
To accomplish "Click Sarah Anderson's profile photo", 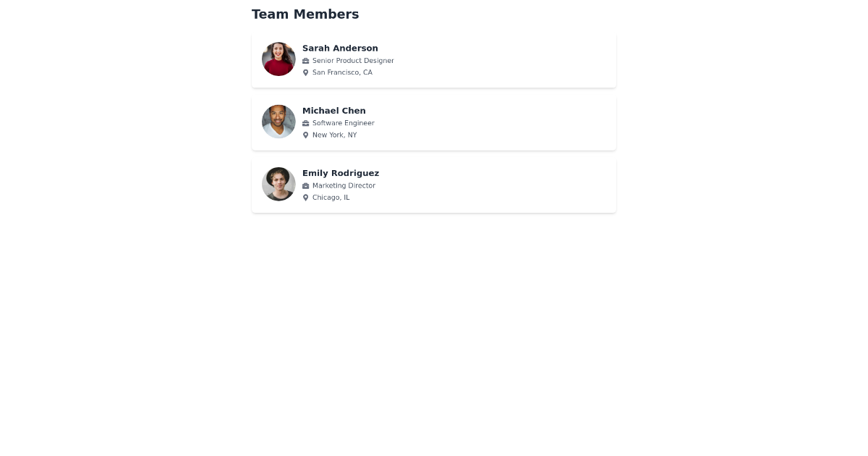I will (278, 59).
